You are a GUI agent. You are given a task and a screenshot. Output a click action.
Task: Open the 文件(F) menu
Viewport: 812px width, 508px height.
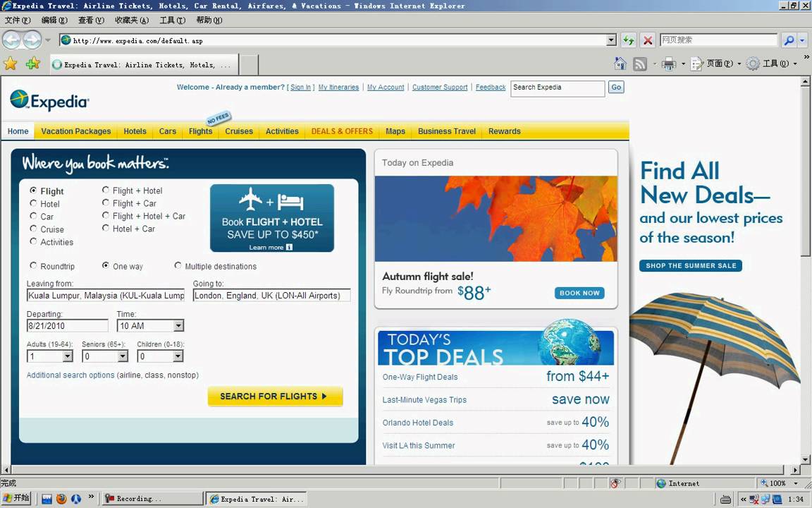click(18, 20)
